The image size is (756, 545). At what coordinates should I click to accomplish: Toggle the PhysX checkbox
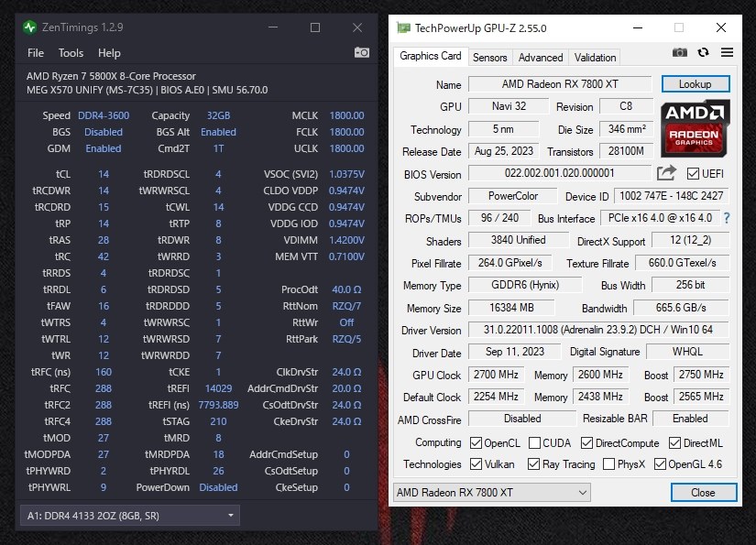(x=608, y=464)
